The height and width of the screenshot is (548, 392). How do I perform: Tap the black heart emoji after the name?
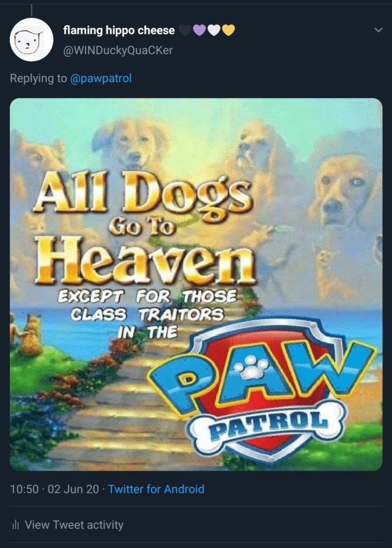pyautogui.click(x=185, y=31)
